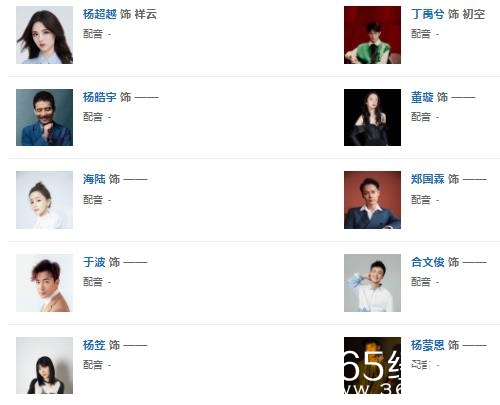Open the 杨笠 actor link

[94, 345]
